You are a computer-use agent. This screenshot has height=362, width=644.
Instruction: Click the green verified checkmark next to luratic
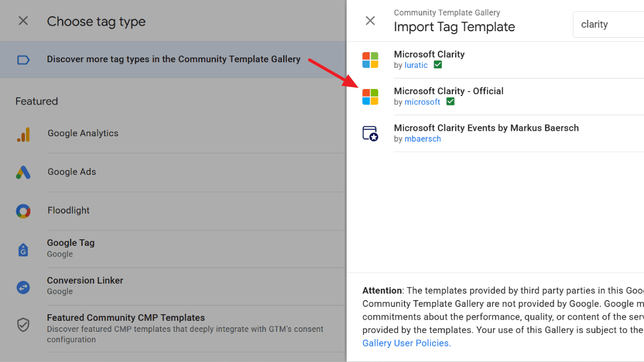pyautogui.click(x=438, y=65)
